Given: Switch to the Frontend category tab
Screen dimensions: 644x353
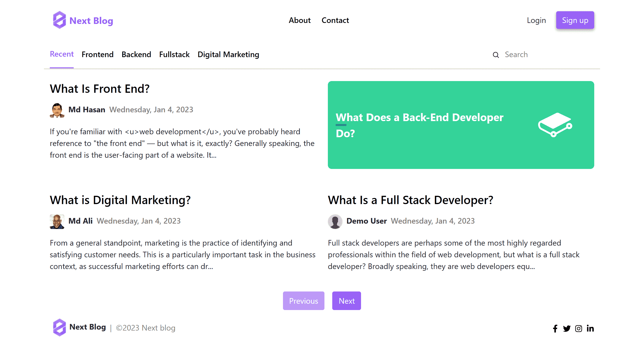Looking at the screenshot, I should coord(98,54).
